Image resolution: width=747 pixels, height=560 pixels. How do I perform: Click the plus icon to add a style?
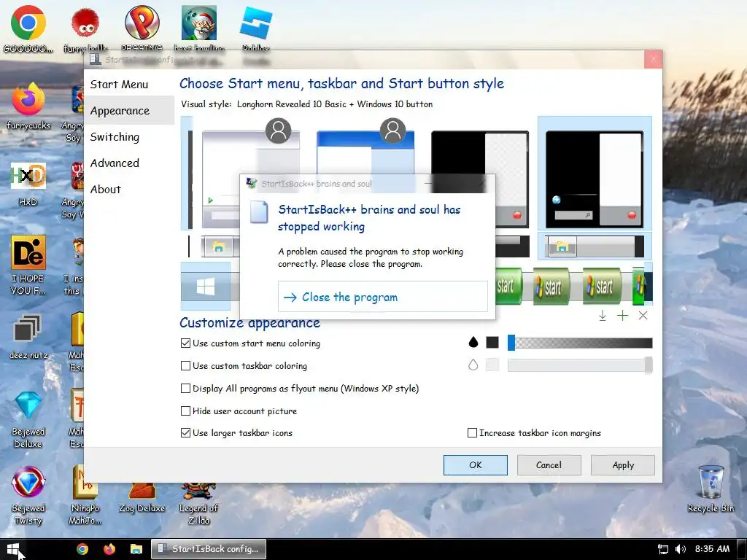click(x=622, y=315)
